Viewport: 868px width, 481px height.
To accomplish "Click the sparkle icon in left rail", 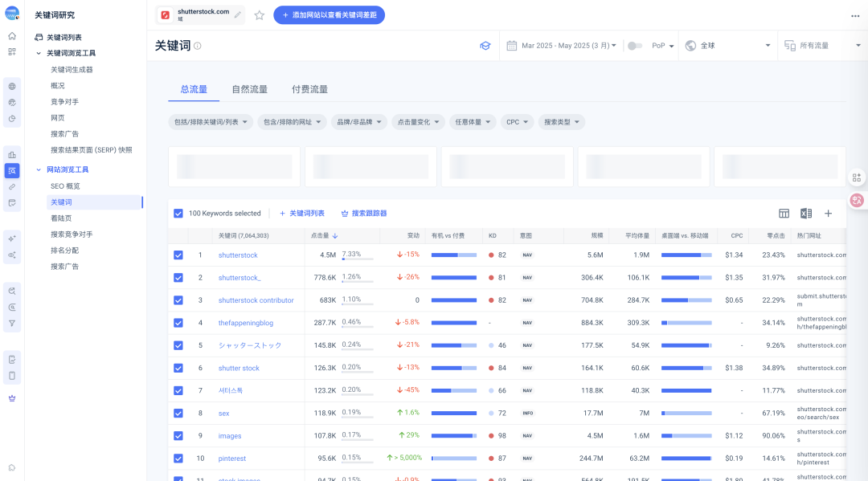I will pyautogui.click(x=11, y=238).
